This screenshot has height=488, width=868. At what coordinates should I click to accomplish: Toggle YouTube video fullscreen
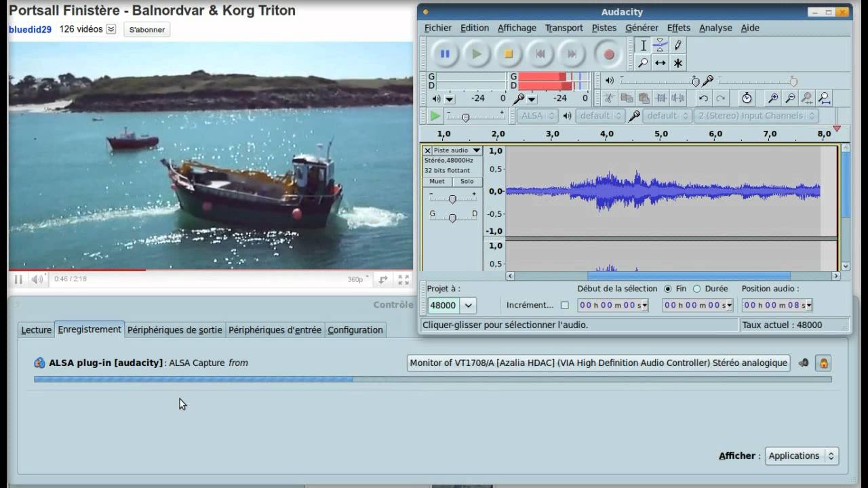click(403, 279)
